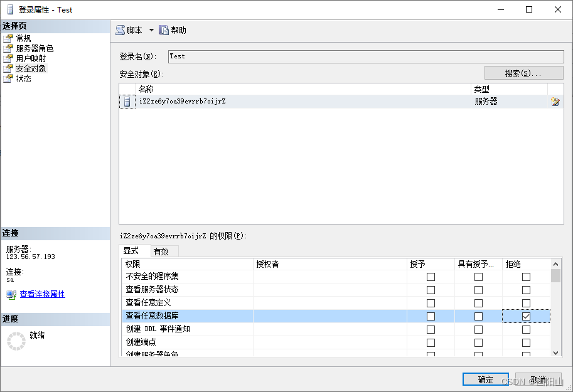Check 授予 for 不安全的程序集

coord(431,277)
